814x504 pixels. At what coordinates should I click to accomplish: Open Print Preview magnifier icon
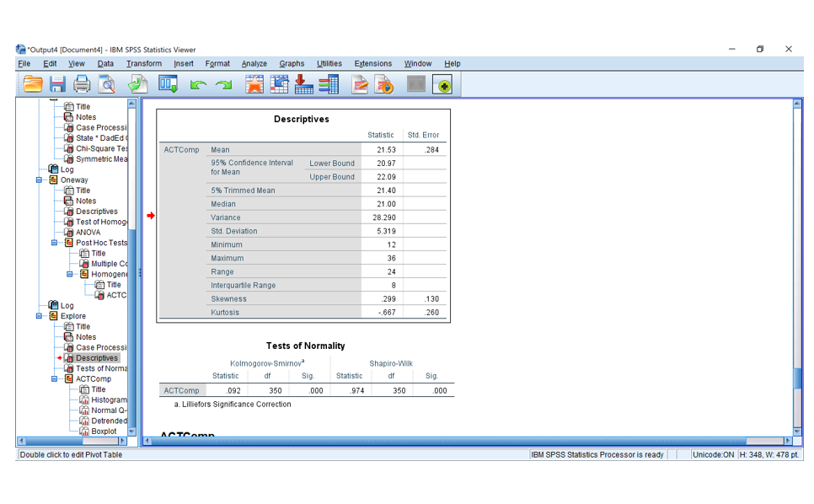[x=107, y=84]
